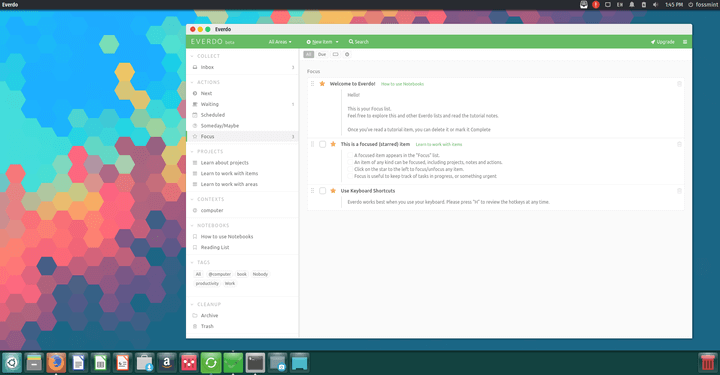
Task: Check the Use Keyboard Shortcuts checkbox
Action: [322, 190]
